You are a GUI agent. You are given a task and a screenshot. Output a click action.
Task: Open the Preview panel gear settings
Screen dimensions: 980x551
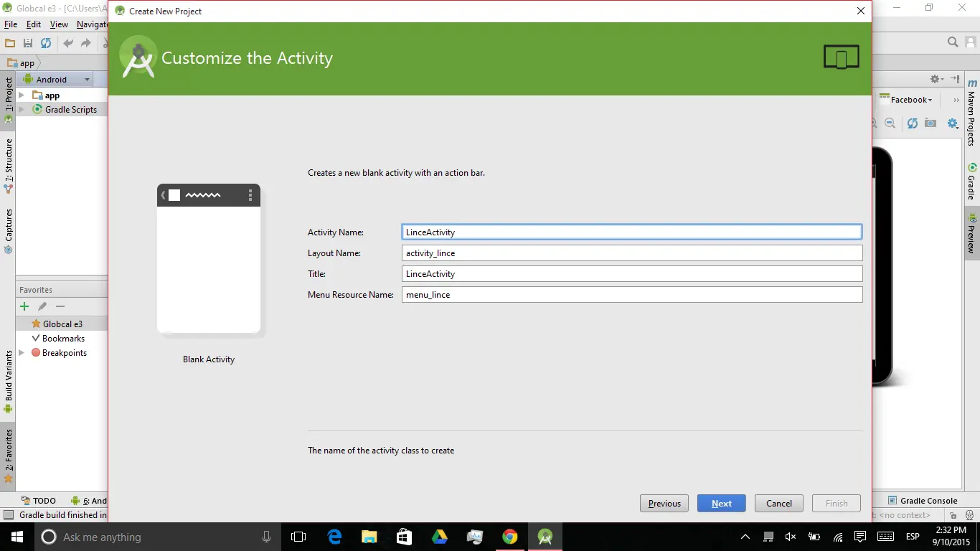pyautogui.click(x=936, y=79)
